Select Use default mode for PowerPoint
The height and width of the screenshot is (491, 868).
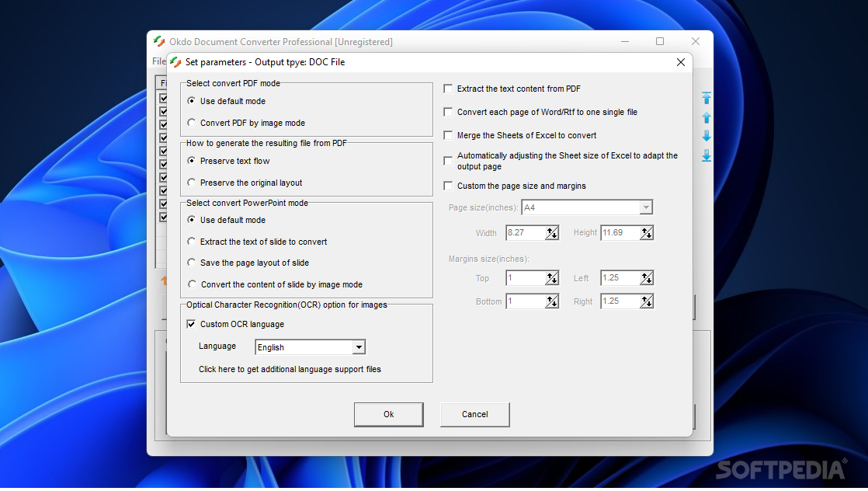(192, 220)
